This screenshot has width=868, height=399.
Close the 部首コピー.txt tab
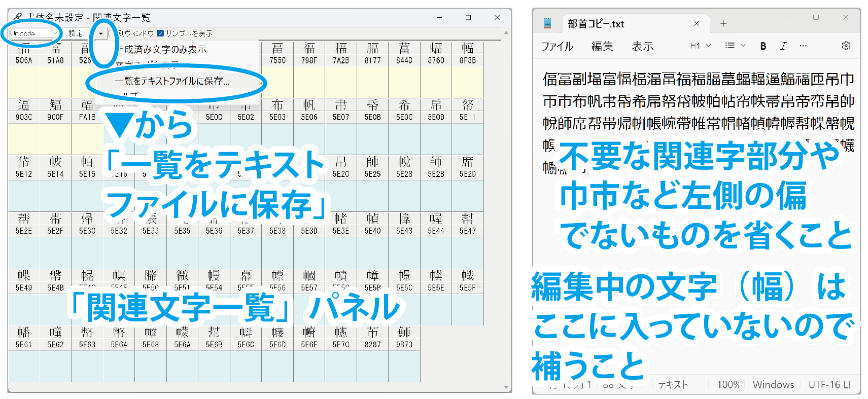[x=697, y=24]
